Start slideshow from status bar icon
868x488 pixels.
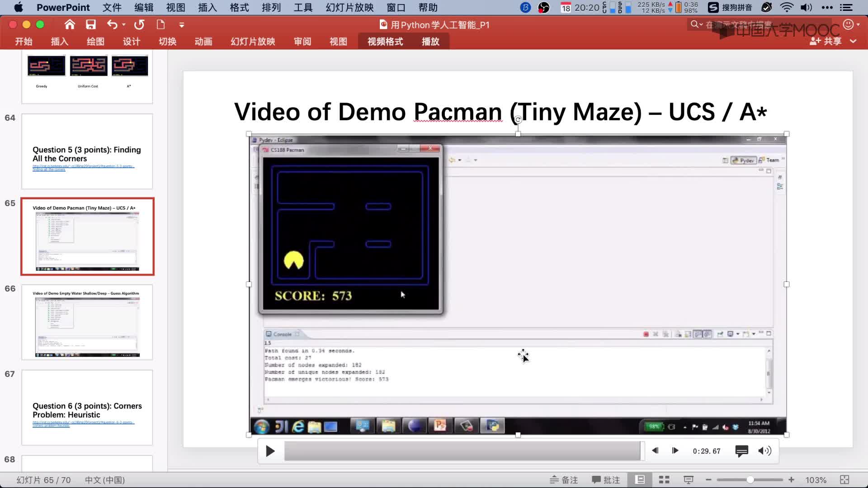689,480
